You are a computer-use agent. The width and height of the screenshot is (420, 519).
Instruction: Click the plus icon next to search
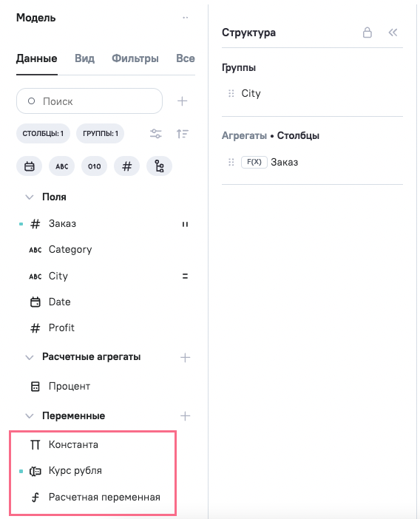[183, 101]
